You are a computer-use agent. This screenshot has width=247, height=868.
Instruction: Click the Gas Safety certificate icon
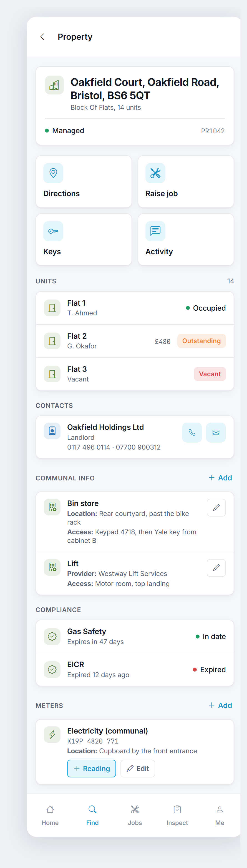[52, 637]
